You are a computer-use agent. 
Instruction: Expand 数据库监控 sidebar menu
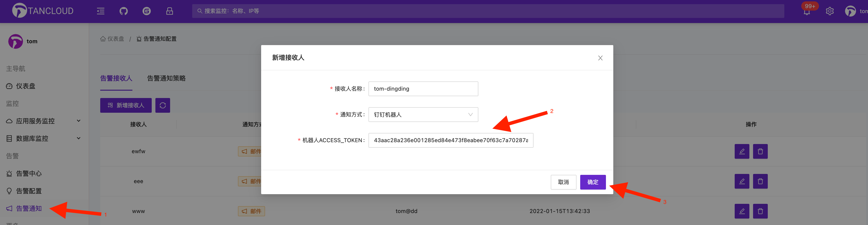(44, 139)
